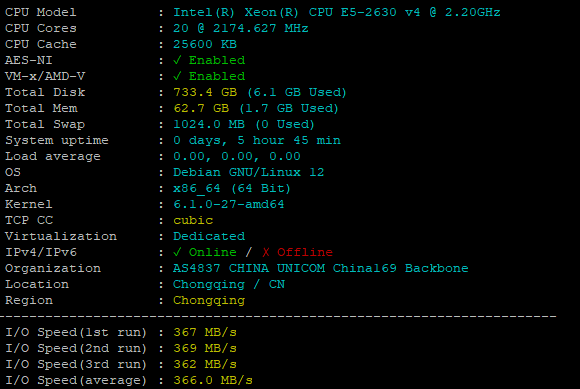Screen dimensions: 580x389
Task: Click the Arch value x86_64 (64 Bit)
Action: pos(232,188)
